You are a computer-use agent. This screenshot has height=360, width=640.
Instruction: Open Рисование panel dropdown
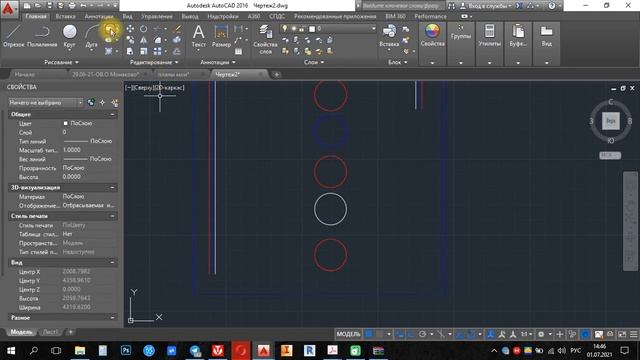62,62
